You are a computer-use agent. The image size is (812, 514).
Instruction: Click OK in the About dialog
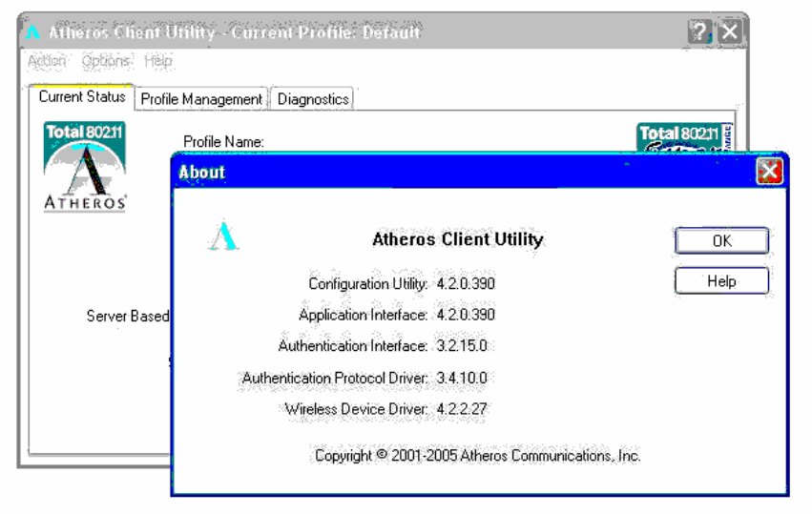(721, 240)
